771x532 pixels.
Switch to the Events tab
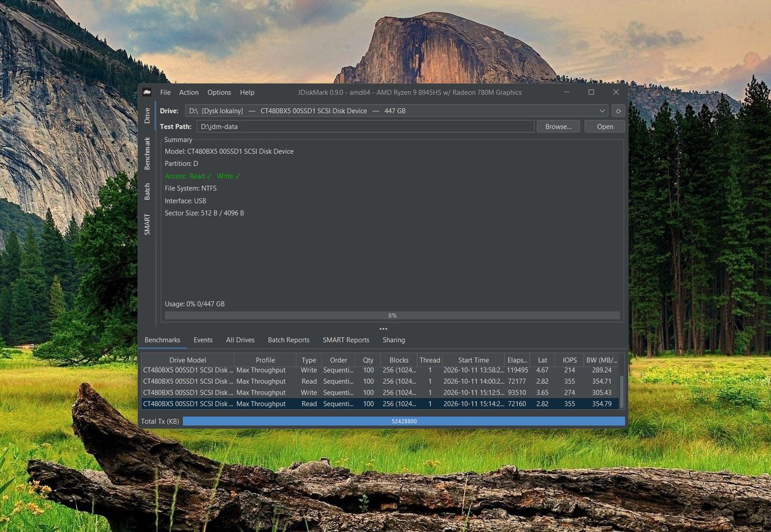click(x=203, y=340)
